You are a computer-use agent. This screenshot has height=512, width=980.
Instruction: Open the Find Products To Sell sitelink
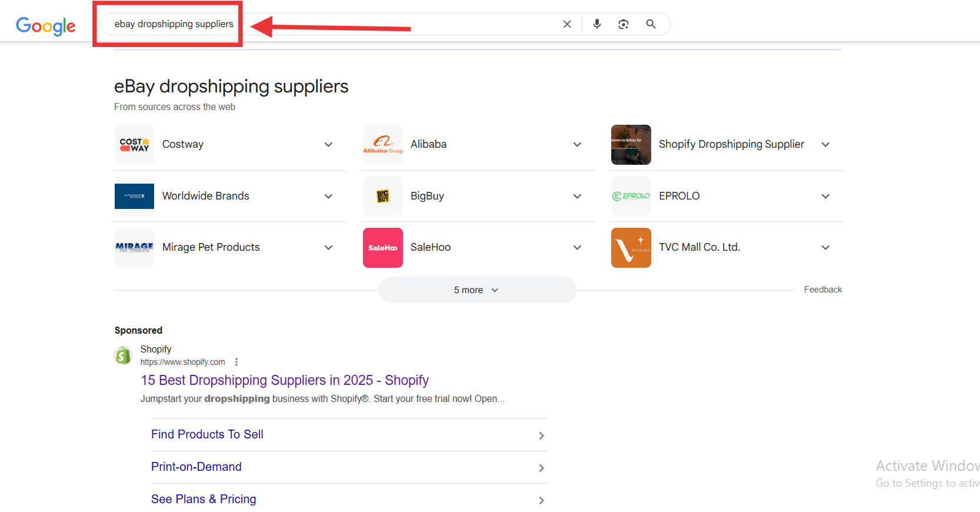tap(207, 434)
